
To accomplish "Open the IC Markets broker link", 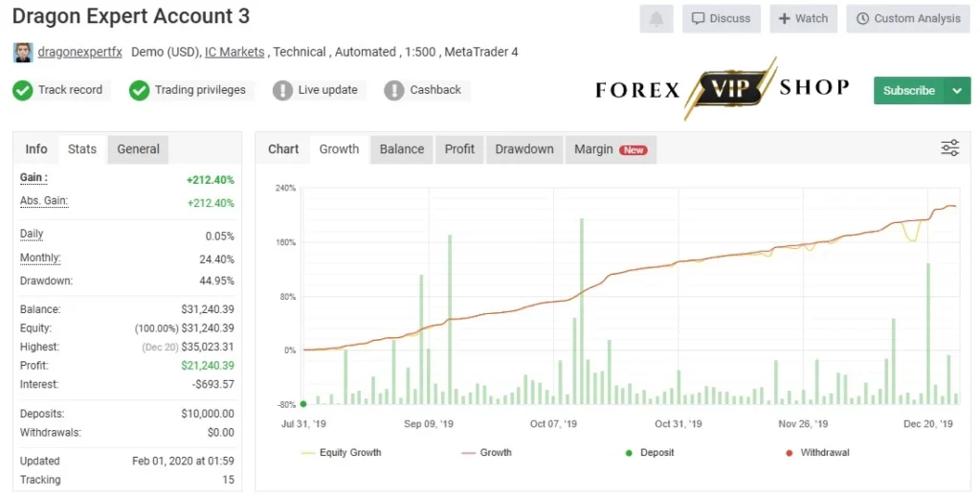I will tap(234, 53).
